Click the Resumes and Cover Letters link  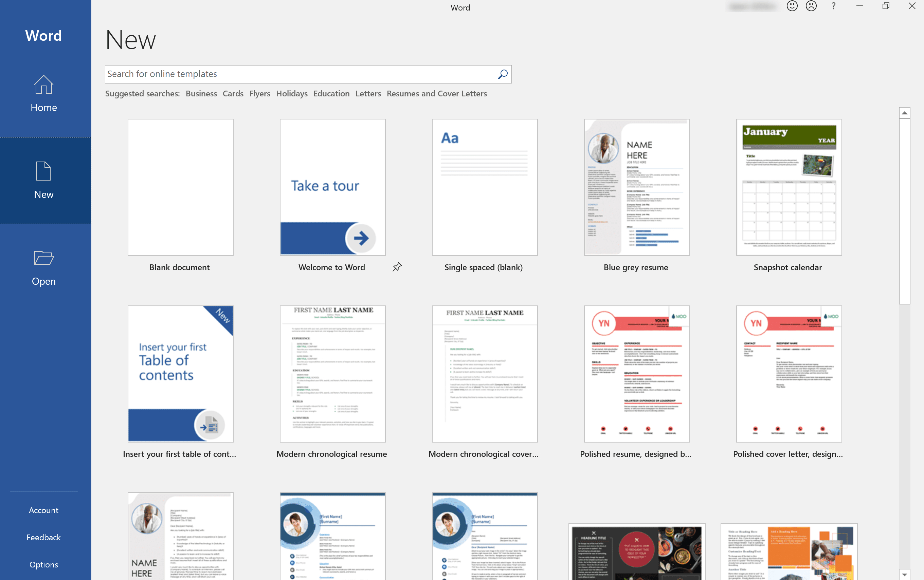437,94
